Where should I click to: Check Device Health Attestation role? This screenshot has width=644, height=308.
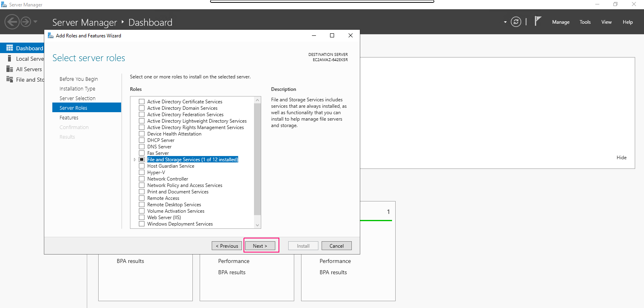(x=142, y=134)
